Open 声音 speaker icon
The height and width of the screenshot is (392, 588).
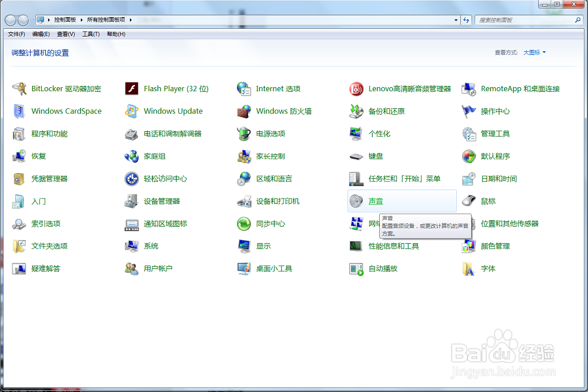[x=356, y=202]
